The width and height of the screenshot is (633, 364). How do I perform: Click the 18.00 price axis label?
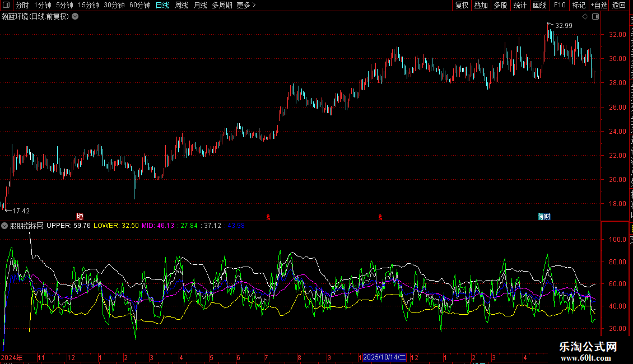(618, 204)
